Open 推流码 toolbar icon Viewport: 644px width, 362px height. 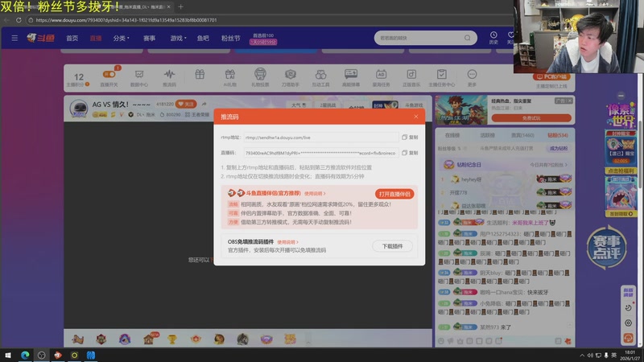click(x=169, y=77)
